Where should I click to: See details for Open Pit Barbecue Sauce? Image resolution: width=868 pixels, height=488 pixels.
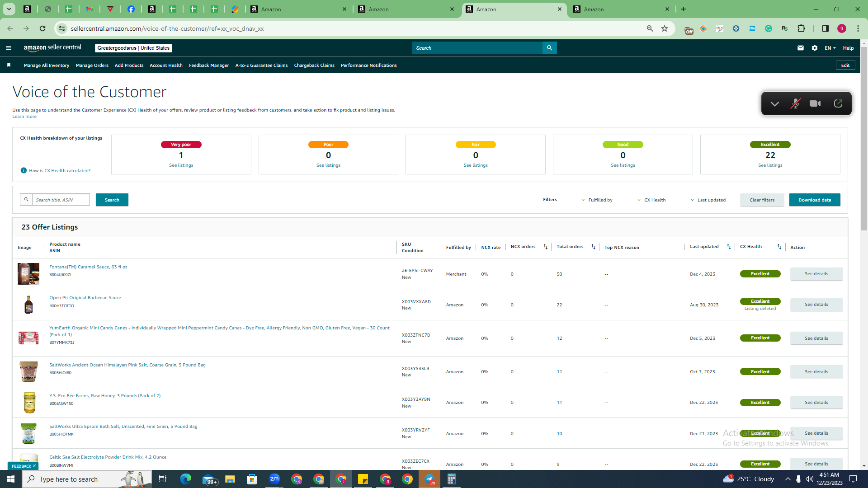816,305
